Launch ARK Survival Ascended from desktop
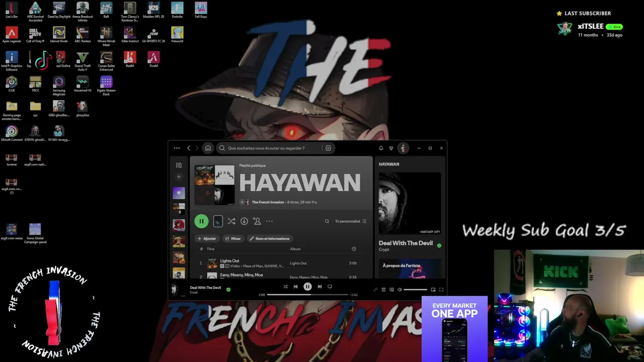Image resolution: width=644 pixels, height=362 pixels. (x=35, y=12)
